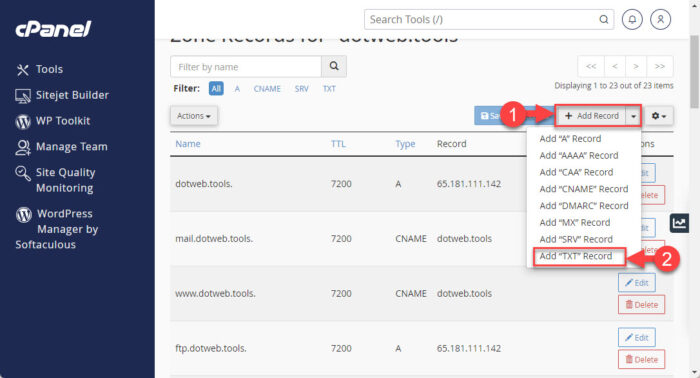The height and width of the screenshot is (378, 700).
Task: Delete the ftp.dotweb.tools record
Action: coord(642,359)
